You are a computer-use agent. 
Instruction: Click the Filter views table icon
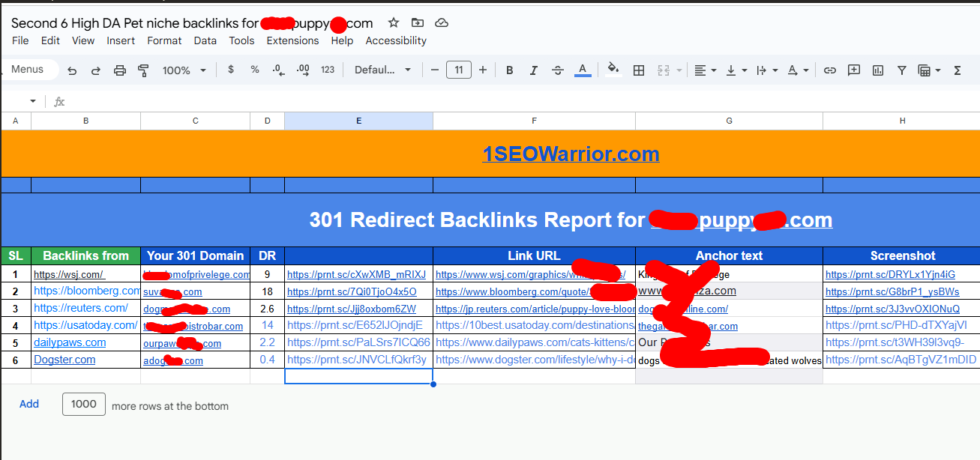pos(925,70)
